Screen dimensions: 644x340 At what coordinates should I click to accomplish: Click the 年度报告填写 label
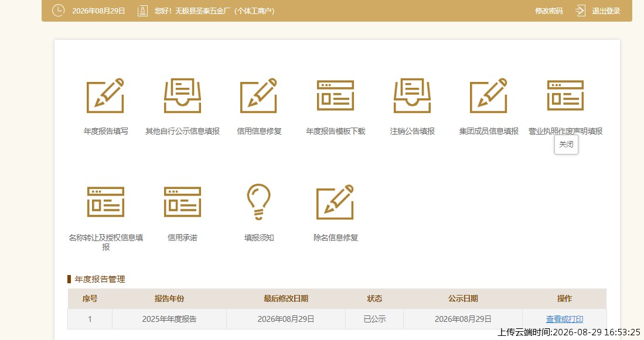[106, 131]
